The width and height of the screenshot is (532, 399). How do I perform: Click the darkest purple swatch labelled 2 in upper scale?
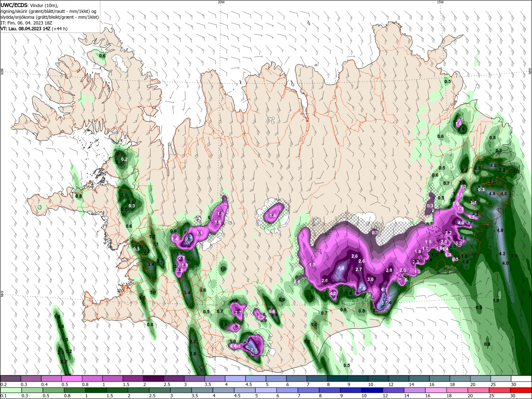153,379
